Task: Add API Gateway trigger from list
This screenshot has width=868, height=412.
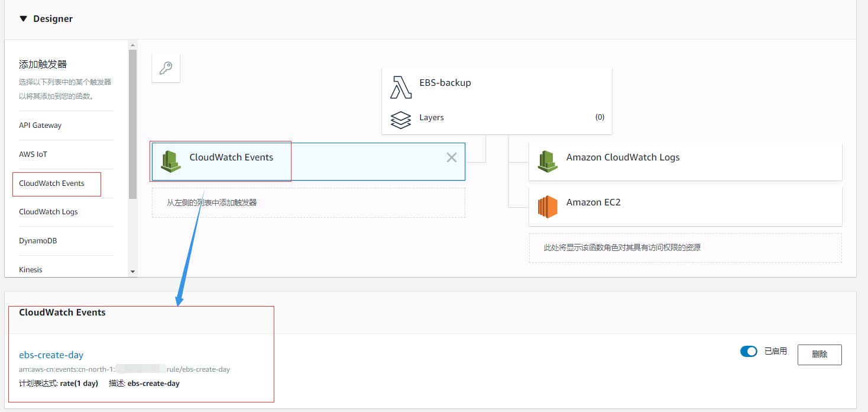Action: point(40,125)
